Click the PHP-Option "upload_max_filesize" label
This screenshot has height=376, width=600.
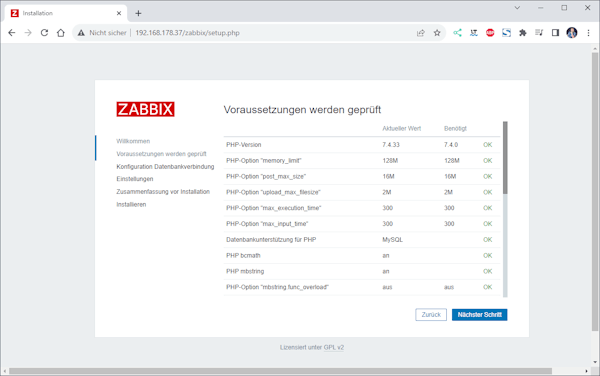273,192
